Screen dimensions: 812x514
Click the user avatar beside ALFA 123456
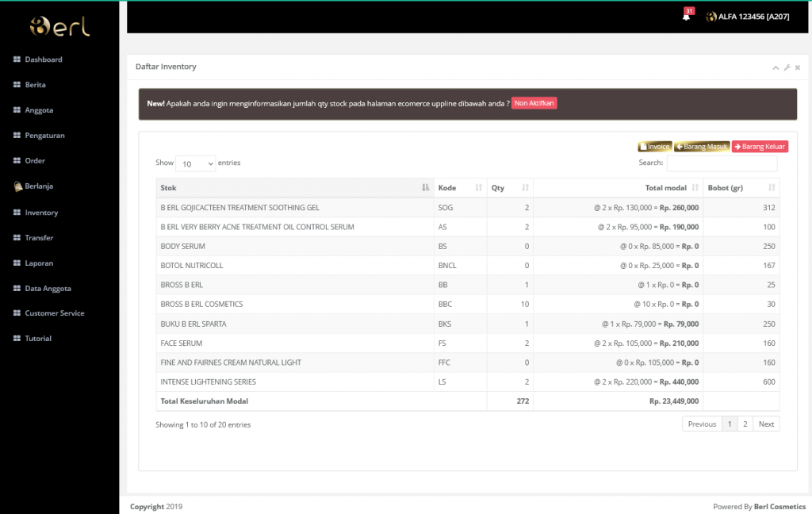coord(711,17)
